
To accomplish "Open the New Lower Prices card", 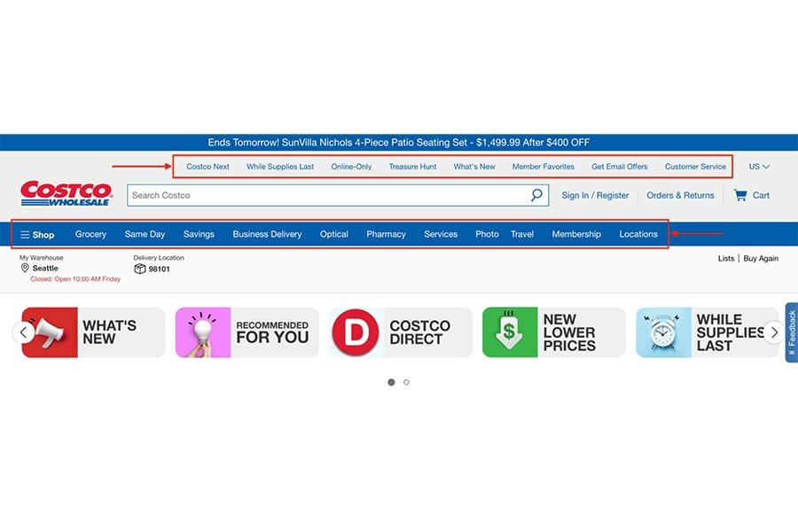I will click(x=553, y=332).
